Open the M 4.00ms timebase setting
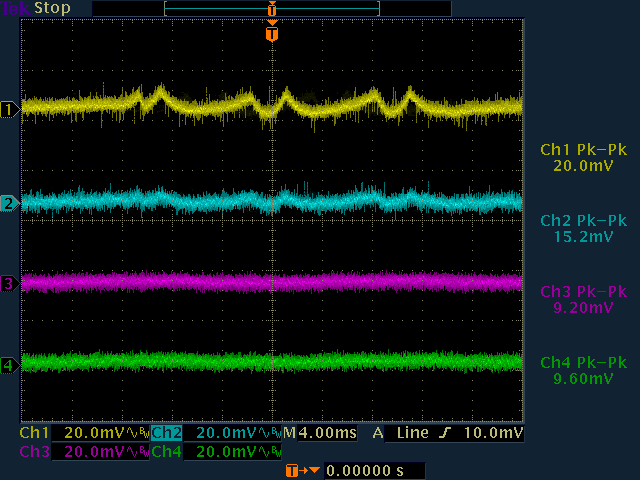 320,433
